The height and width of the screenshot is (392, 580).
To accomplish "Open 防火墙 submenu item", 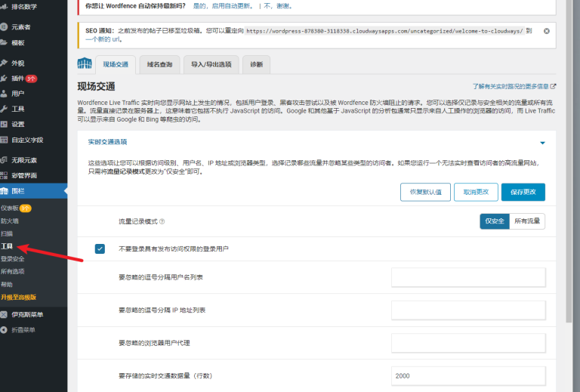I will (x=10, y=221).
